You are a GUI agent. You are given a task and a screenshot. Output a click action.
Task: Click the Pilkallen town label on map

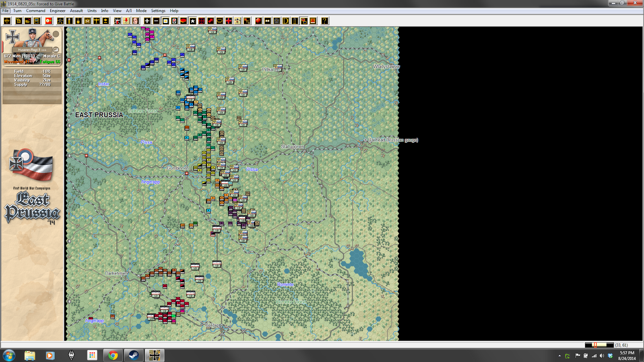tap(271, 70)
